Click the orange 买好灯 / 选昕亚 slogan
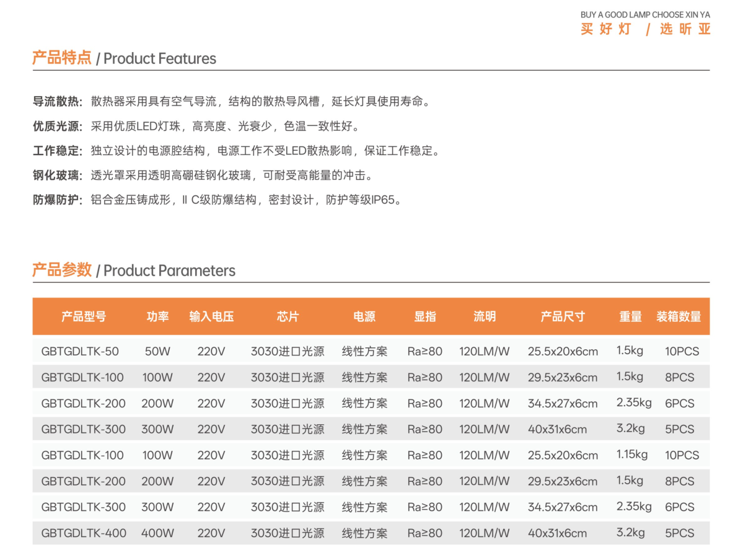756x552 pixels. [x=645, y=29]
